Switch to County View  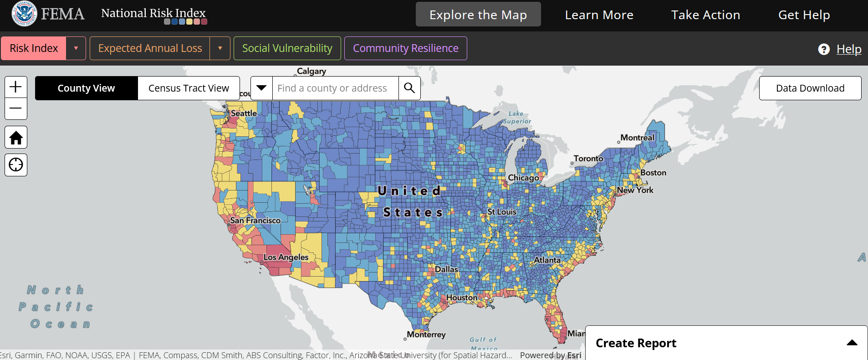pos(86,88)
